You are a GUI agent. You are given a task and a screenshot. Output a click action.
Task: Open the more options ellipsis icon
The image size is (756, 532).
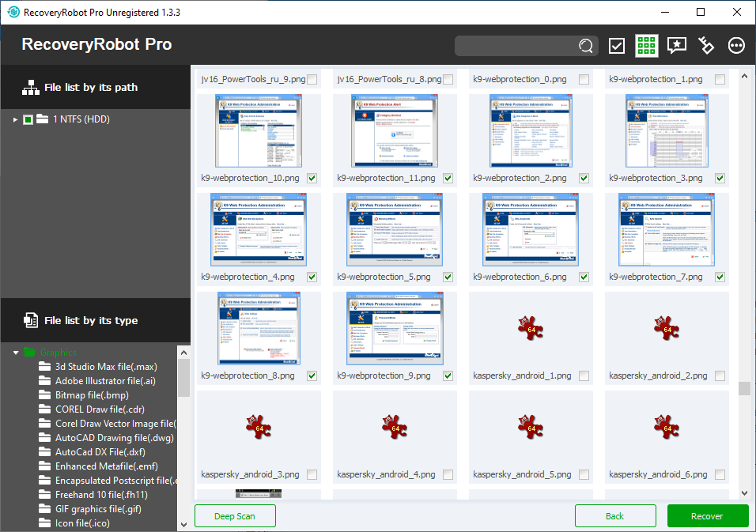coord(736,46)
